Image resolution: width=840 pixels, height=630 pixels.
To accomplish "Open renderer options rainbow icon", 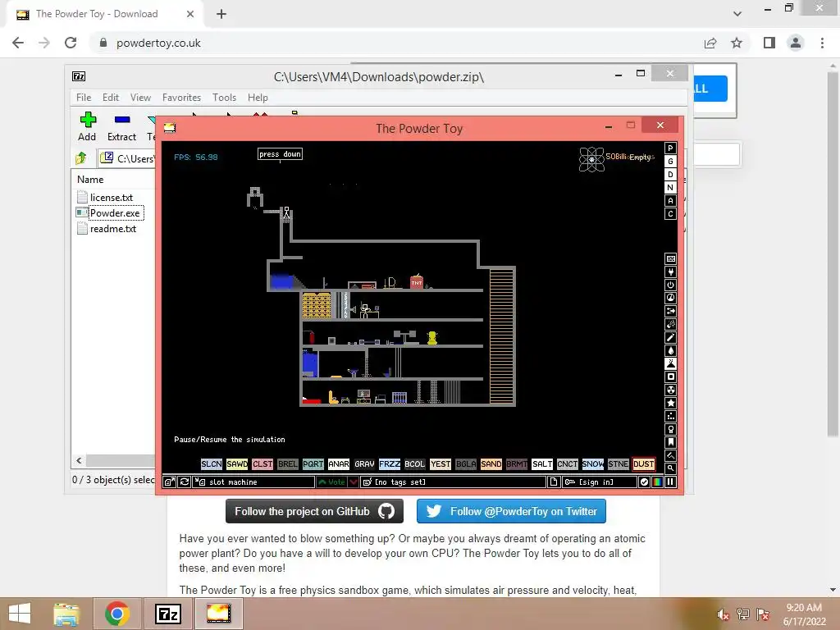I will coord(657,482).
